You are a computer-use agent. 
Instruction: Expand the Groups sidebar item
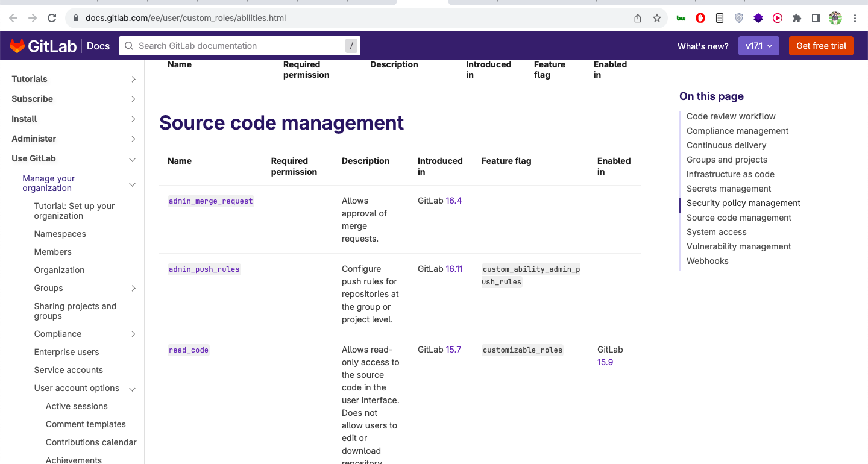pos(133,288)
